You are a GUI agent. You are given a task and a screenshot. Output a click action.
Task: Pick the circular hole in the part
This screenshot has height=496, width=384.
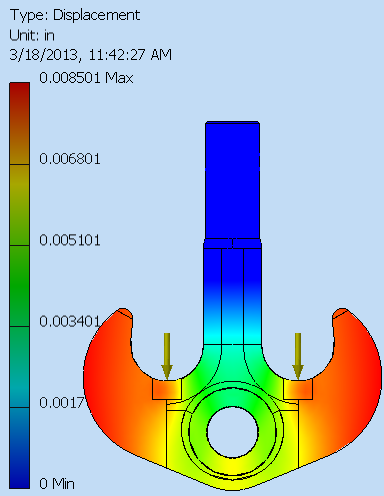tap(232, 432)
